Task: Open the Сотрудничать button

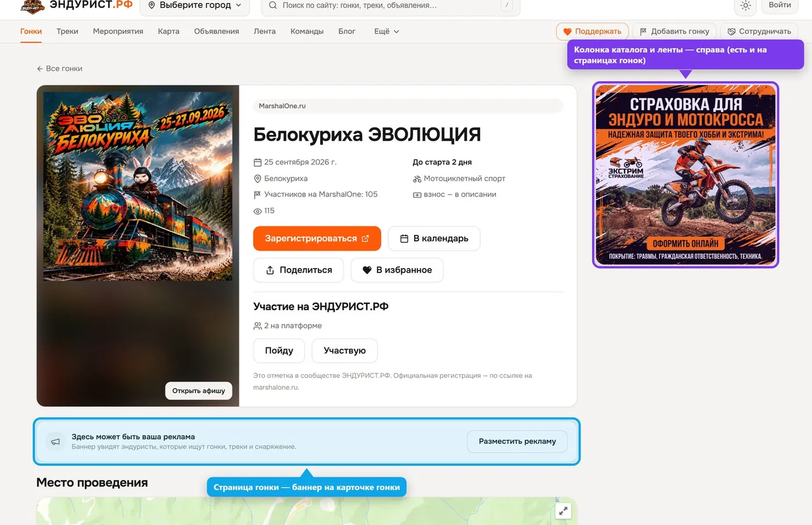Action: pyautogui.click(x=759, y=31)
